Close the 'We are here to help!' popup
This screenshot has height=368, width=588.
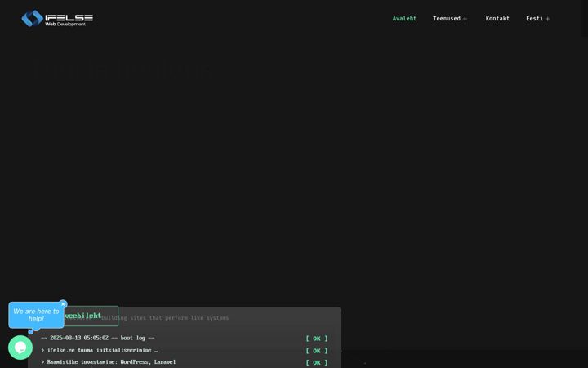63,304
